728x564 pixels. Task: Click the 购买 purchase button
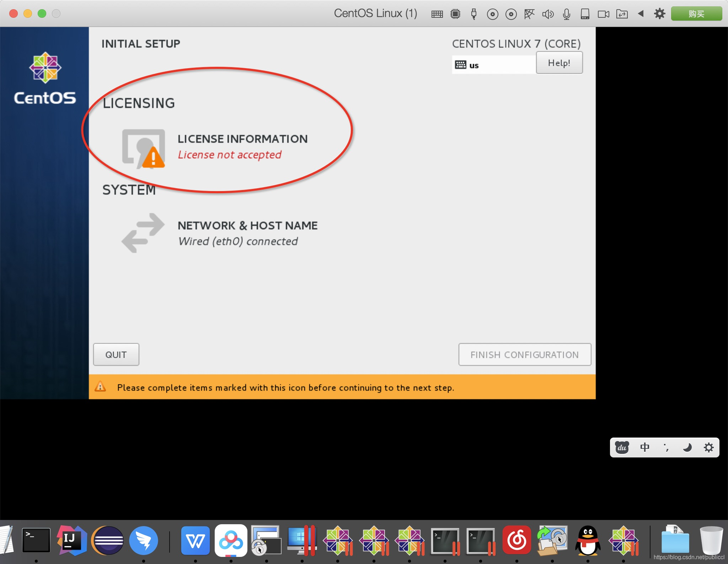tap(696, 14)
